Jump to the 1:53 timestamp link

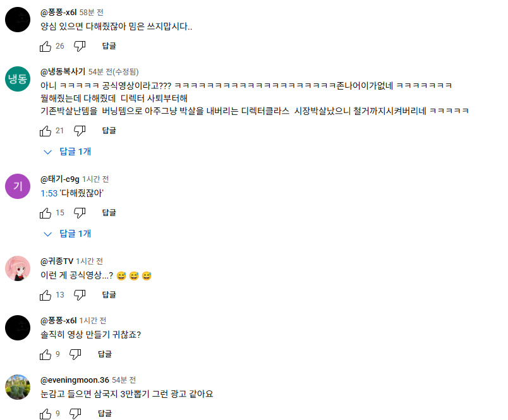pos(49,193)
